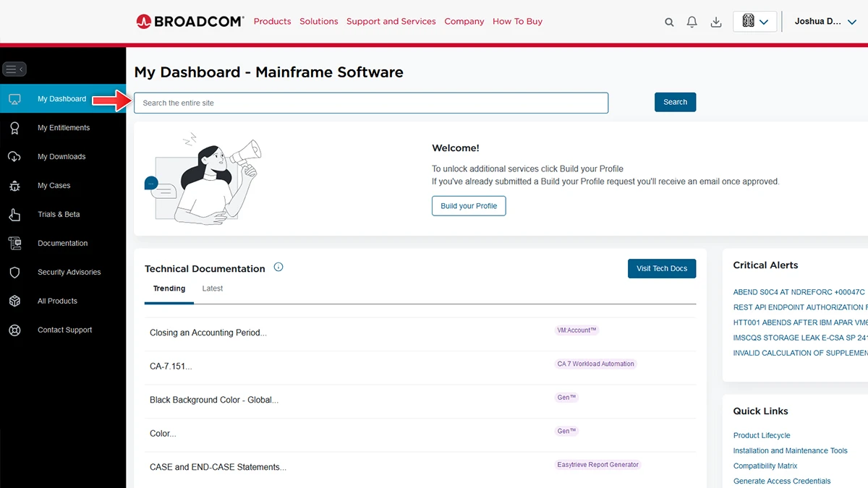
Task: Open the building division selector dropdown
Action: (755, 22)
